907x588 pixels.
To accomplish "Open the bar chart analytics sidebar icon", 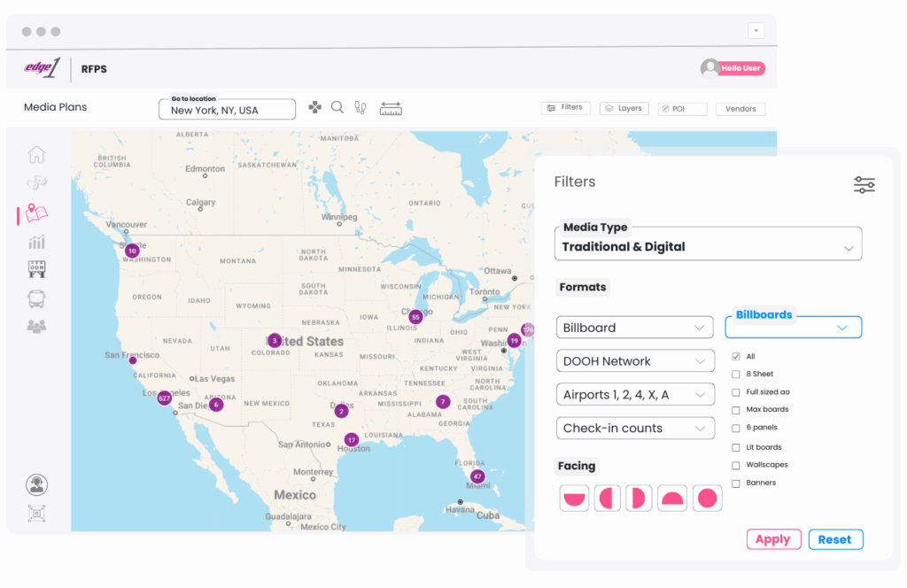I will point(36,242).
